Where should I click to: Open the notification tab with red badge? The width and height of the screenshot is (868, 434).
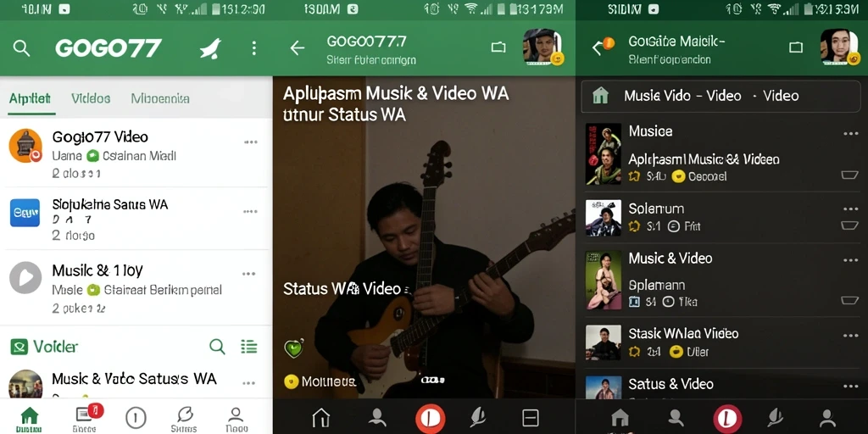pos(86,418)
